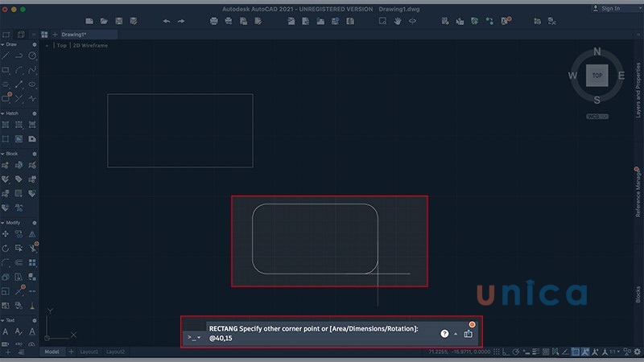Toggle object snap tracking in status bar
This screenshot has height=362, width=644.
[566, 352]
